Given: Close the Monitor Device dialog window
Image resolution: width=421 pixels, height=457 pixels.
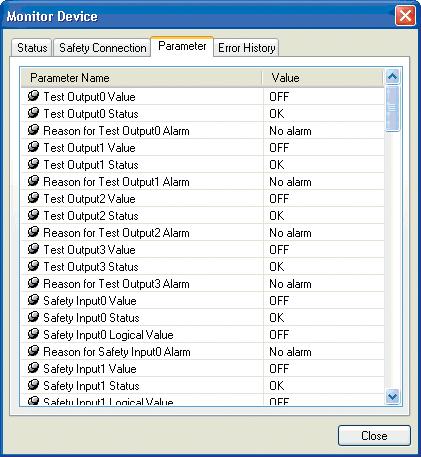Looking at the screenshot, I should pyautogui.click(x=405, y=16).
